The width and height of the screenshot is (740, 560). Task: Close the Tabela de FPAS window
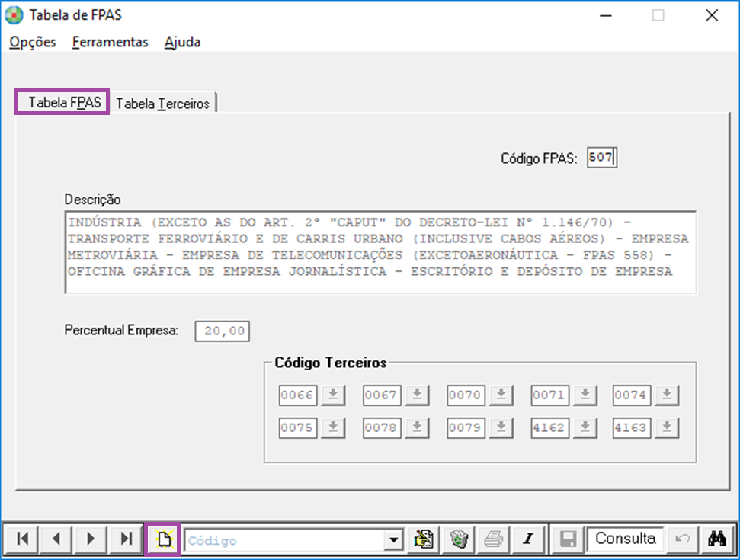pos(712,15)
